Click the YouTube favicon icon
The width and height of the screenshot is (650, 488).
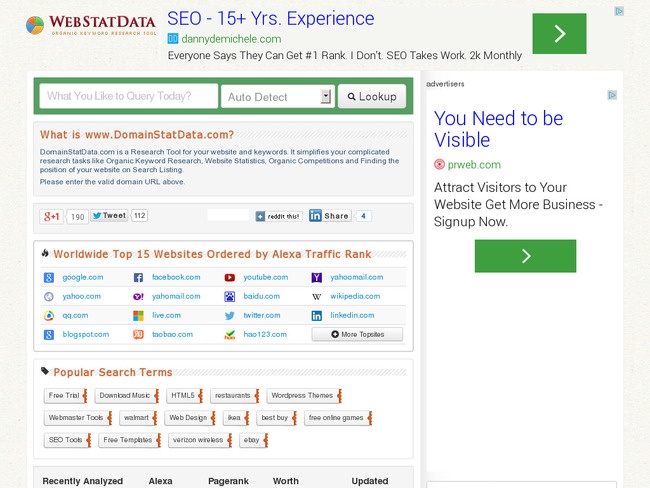(x=230, y=277)
